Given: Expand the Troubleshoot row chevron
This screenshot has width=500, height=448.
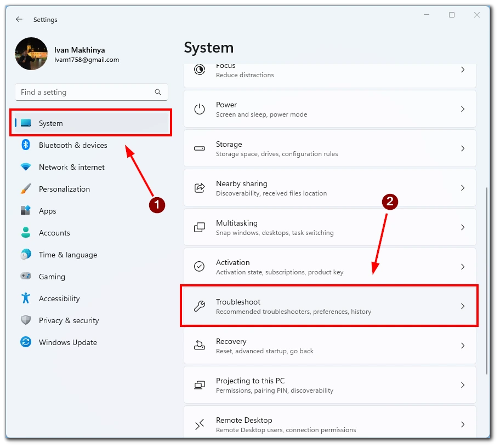Looking at the screenshot, I should pos(463,306).
